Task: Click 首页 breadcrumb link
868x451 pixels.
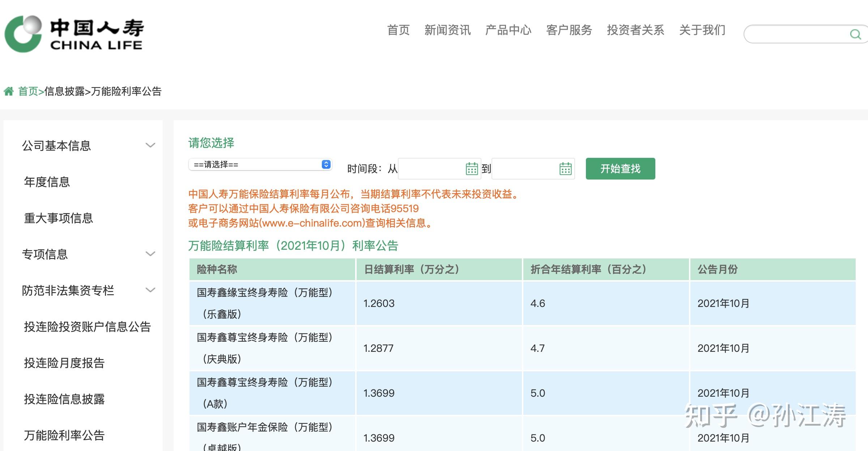Action: pos(28,91)
